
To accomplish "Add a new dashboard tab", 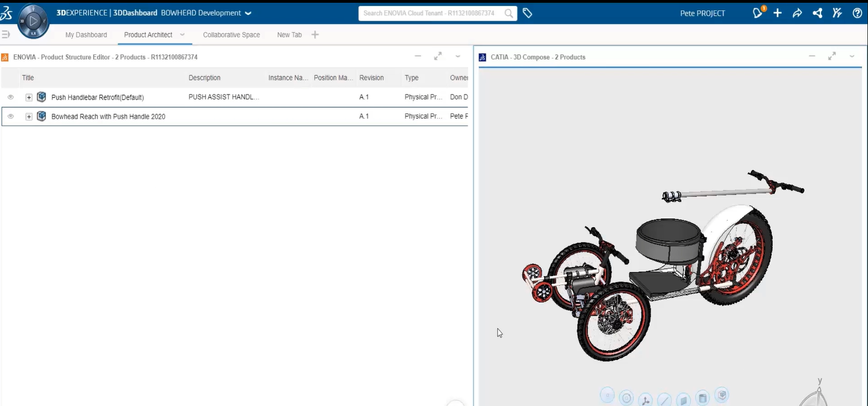I will click(x=315, y=35).
